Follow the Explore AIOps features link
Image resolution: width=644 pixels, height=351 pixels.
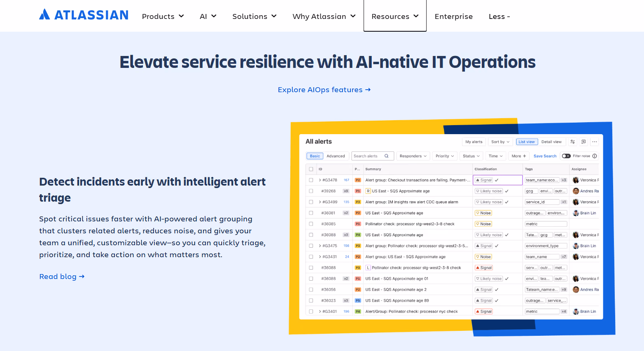pyautogui.click(x=324, y=90)
